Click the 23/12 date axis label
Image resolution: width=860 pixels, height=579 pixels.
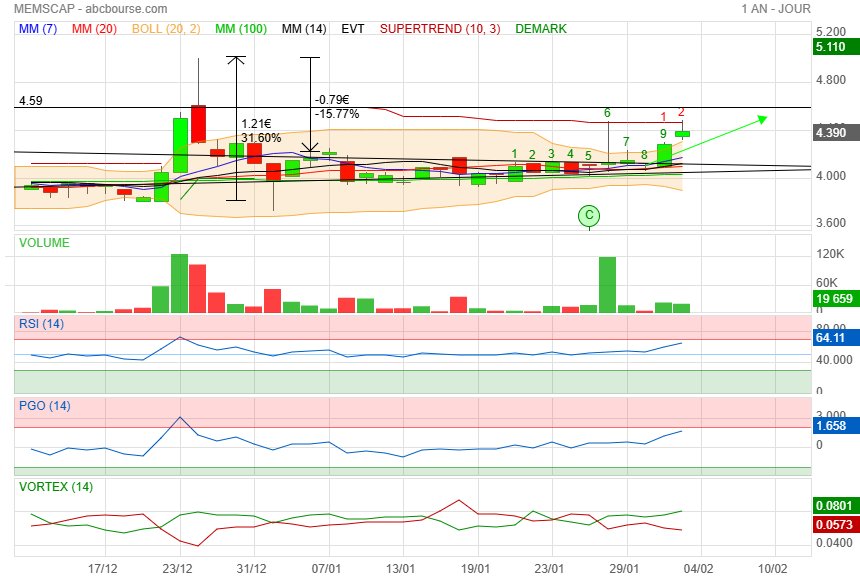pyautogui.click(x=177, y=568)
